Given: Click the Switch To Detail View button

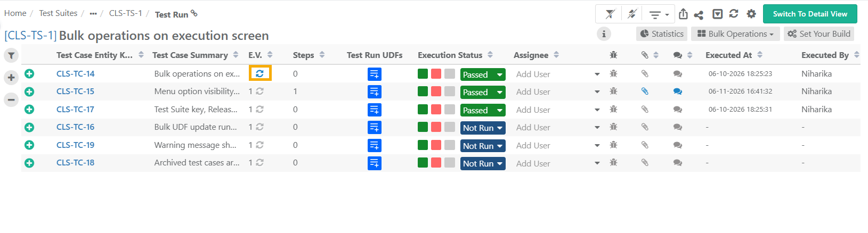Looking at the screenshot, I should 810,14.
